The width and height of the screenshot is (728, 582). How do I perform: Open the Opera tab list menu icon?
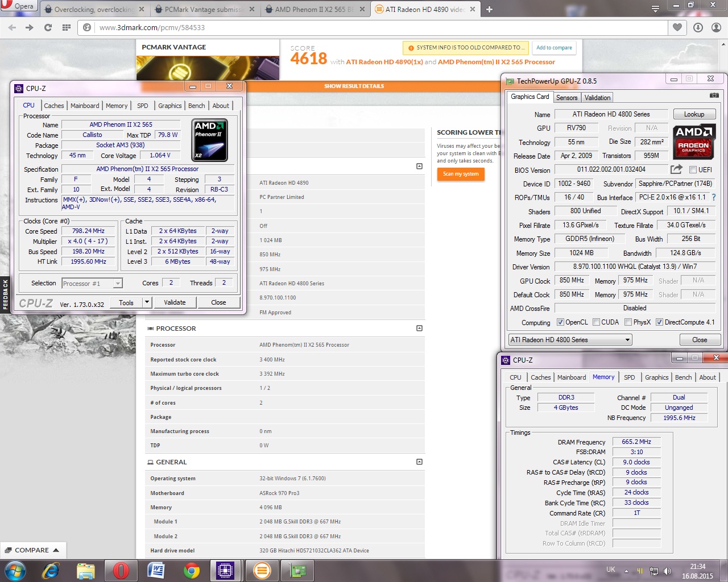(x=655, y=9)
